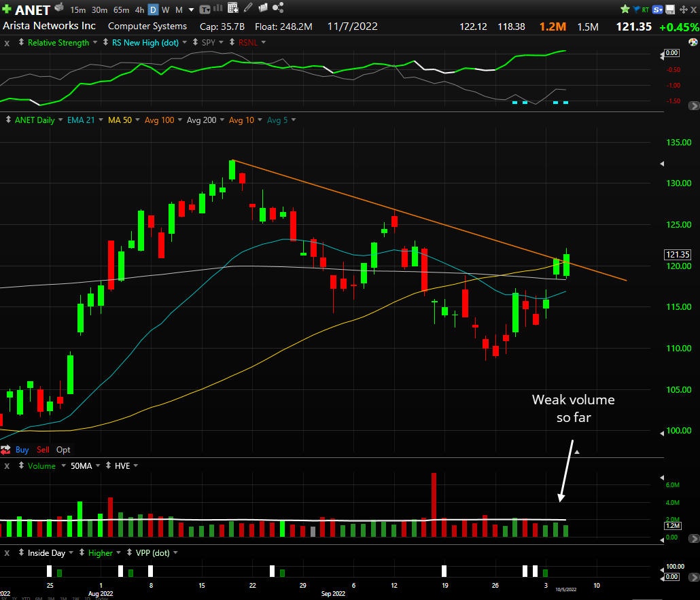Open the SPY indicator dropdown
The width and height of the screenshot is (700, 600).
[x=221, y=42]
